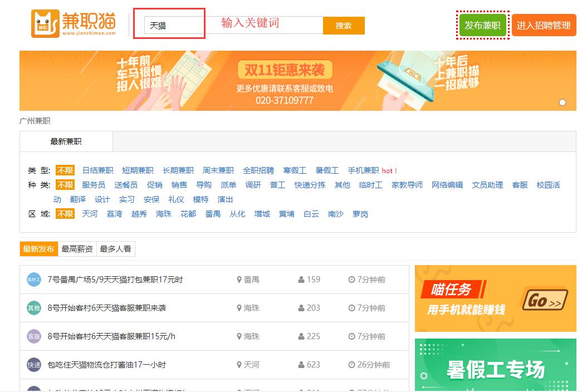
Task: Choose the 天河 district filter
Action: coord(90,214)
